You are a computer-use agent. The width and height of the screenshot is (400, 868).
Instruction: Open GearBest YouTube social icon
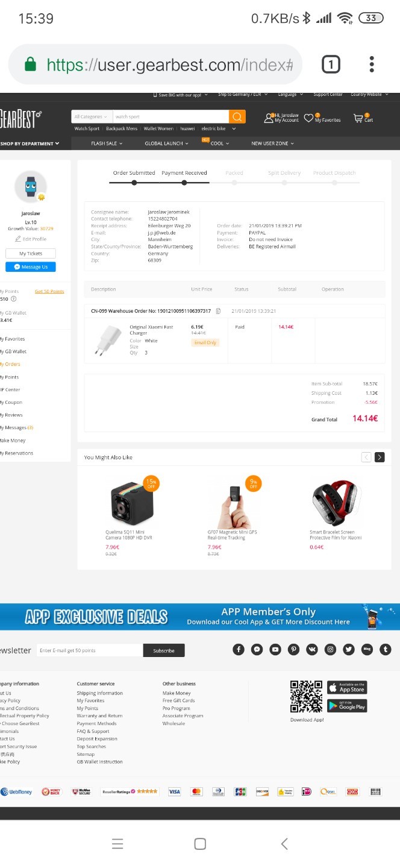click(x=275, y=649)
